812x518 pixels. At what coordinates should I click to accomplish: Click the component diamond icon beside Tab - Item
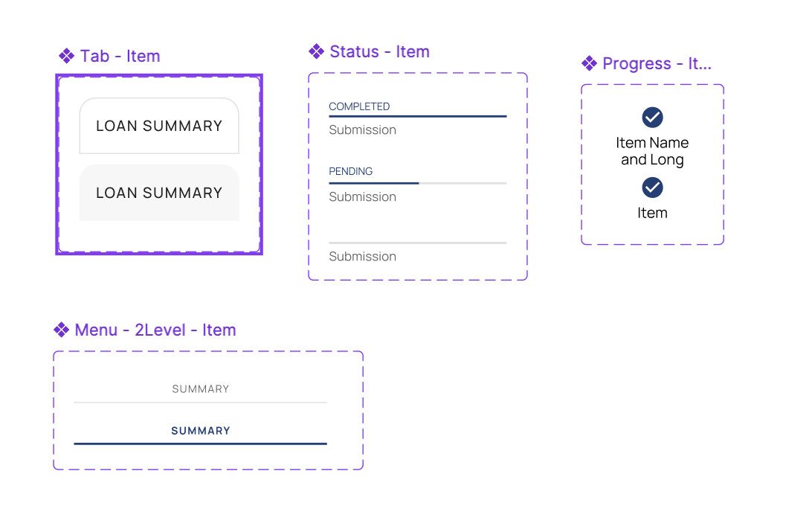(x=66, y=56)
